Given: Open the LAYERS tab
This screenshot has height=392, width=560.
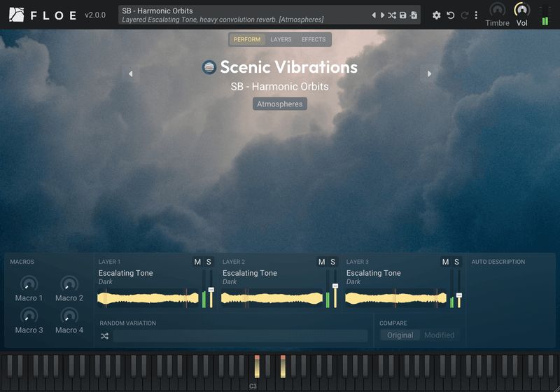Looking at the screenshot, I should pyautogui.click(x=281, y=39).
